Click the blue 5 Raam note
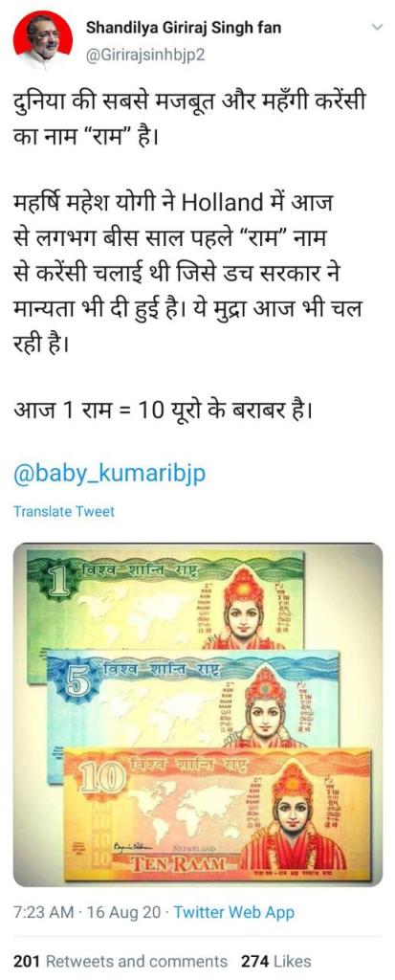The height and width of the screenshot is (980, 395). [x=194, y=699]
